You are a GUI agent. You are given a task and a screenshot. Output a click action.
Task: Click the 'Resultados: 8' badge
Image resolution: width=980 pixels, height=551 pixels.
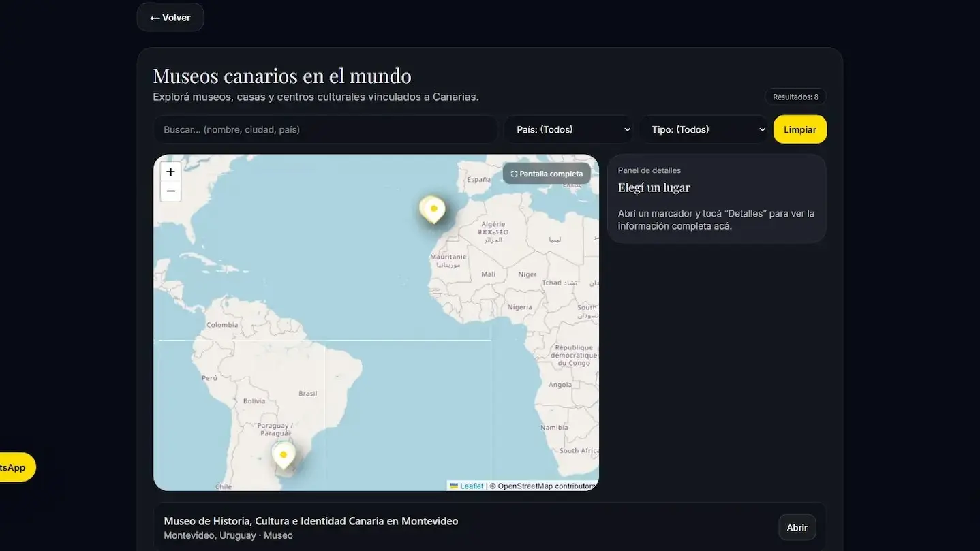click(795, 97)
